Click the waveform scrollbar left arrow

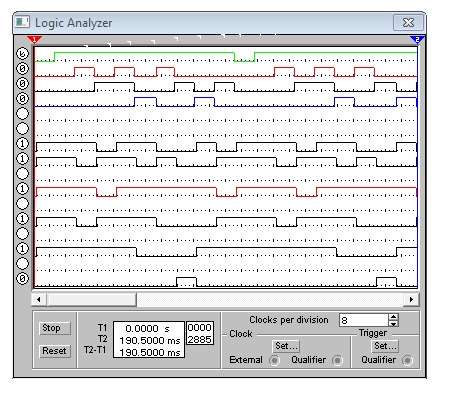(39, 299)
